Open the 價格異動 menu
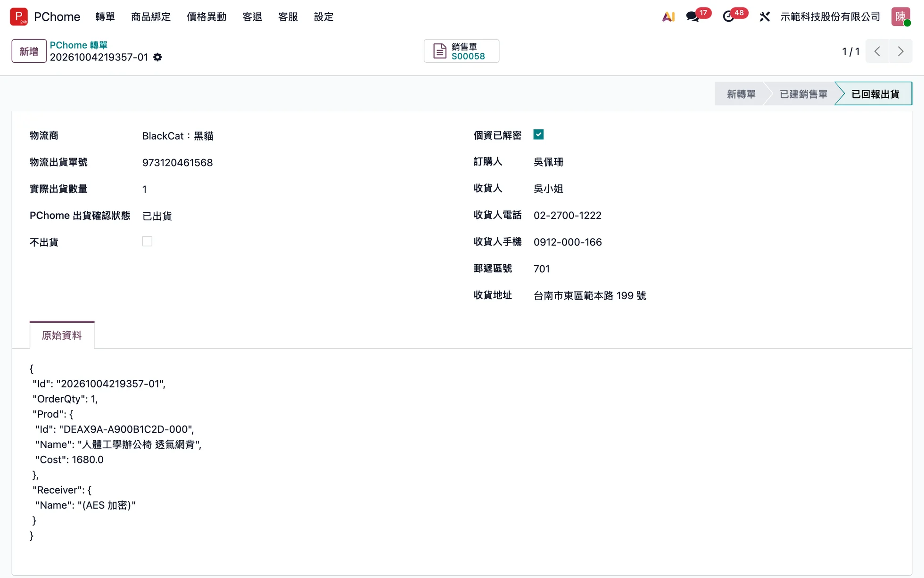This screenshot has height=578, width=924. pos(206,17)
